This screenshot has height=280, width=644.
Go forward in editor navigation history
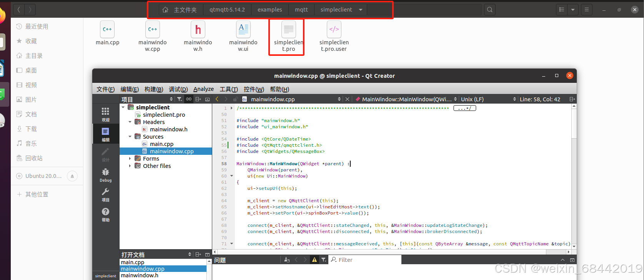pos(226,99)
